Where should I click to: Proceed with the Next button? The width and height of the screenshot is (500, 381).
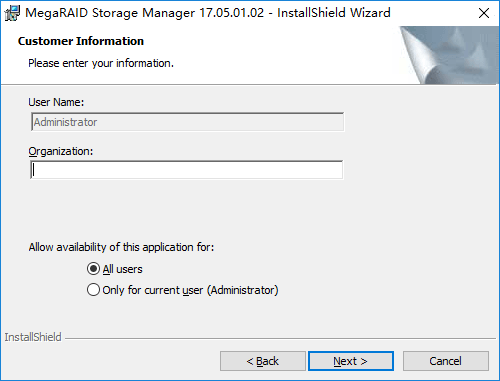tap(351, 361)
